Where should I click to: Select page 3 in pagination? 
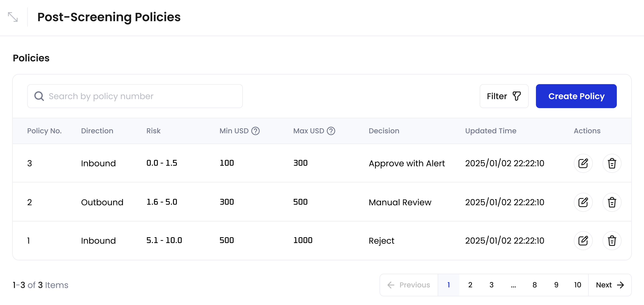coord(491,285)
